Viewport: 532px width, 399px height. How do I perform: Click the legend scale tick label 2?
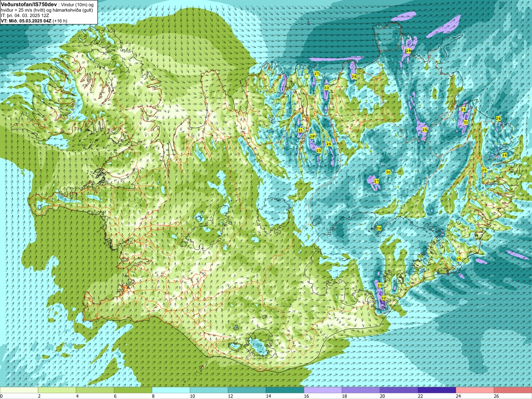click(39, 396)
